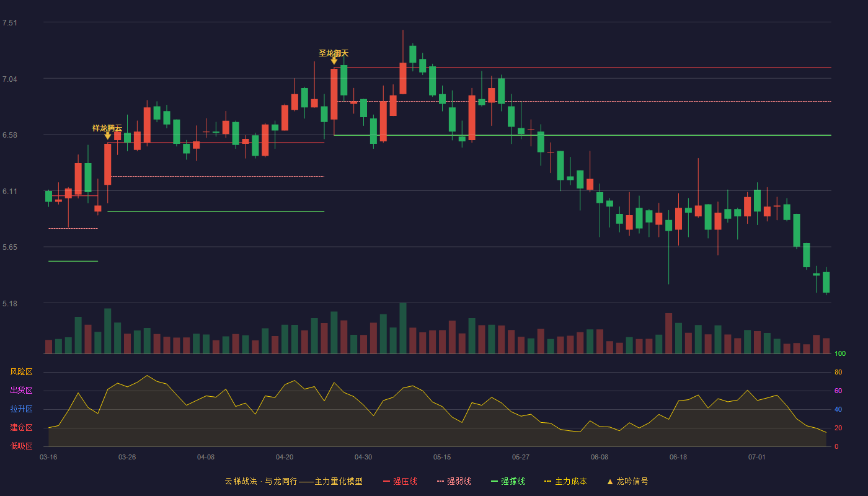Click the 5.18 price axis label

10,304
